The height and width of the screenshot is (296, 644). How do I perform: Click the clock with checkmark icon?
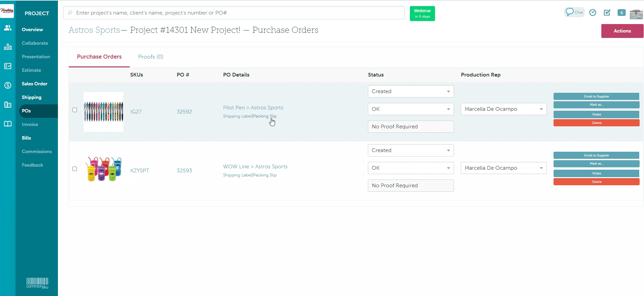593,13
